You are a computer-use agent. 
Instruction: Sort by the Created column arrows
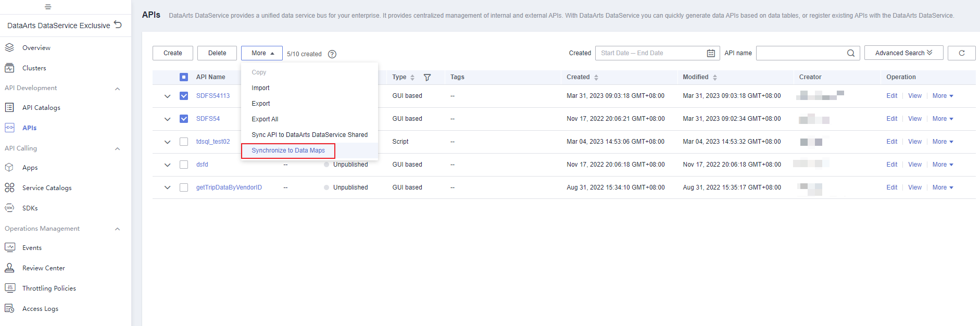tap(596, 77)
